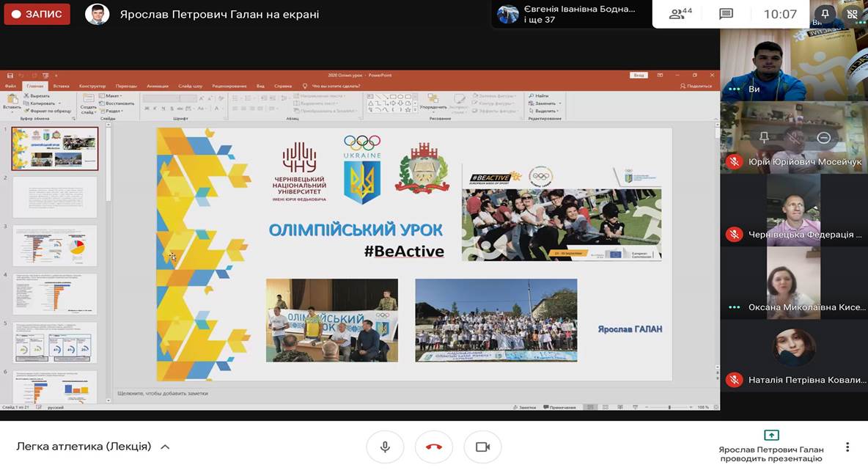This screenshot has height=473, width=868.
Task: Open the Макет layout dropdown
Action: (x=110, y=96)
